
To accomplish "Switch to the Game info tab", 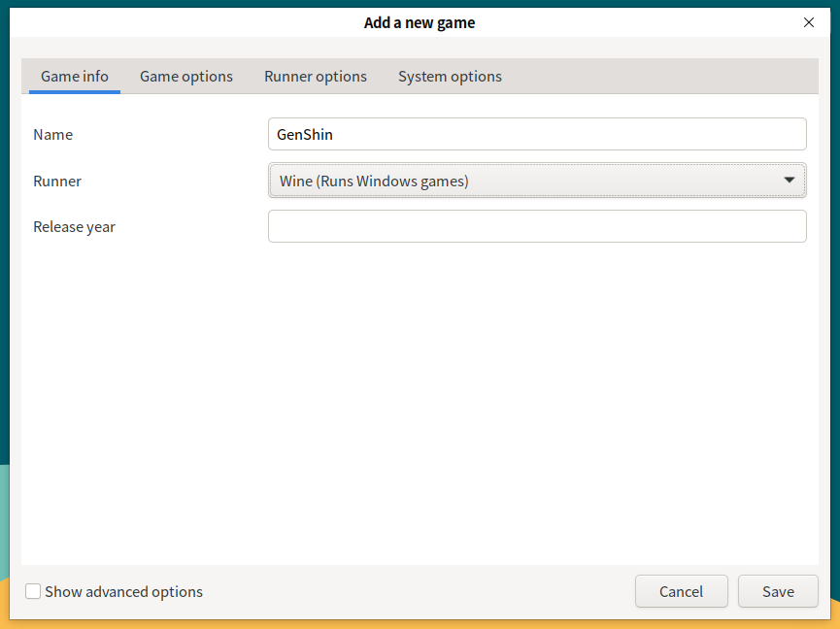I will click(75, 77).
